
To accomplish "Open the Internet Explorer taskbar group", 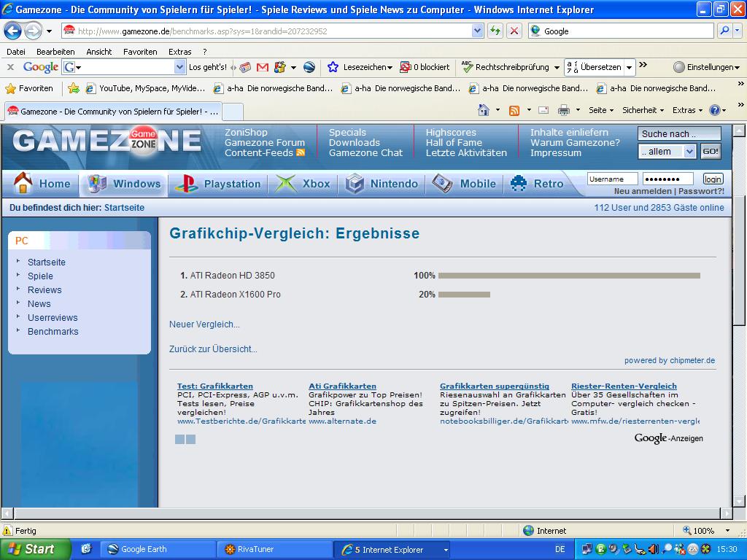I will pyautogui.click(x=392, y=550).
